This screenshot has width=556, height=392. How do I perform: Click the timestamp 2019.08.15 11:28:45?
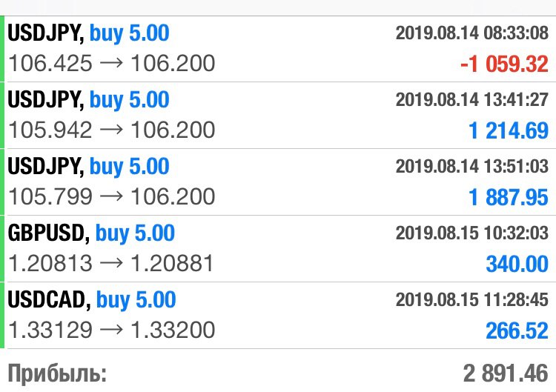pos(472,299)
